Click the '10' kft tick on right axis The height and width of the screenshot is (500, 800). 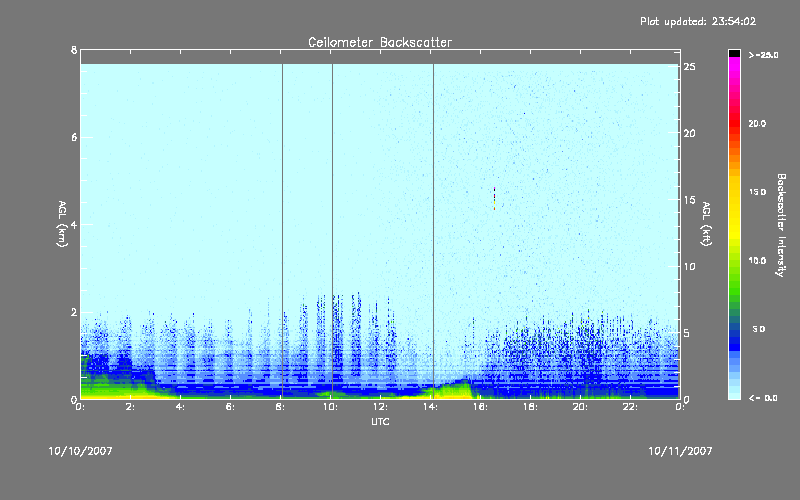click(690, 266)
